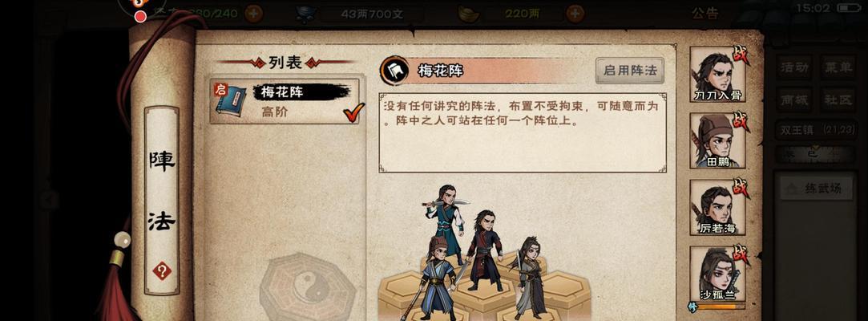868x321 pixels.
Task: Open the 公告 announcements
Action: tap(705, 14)
